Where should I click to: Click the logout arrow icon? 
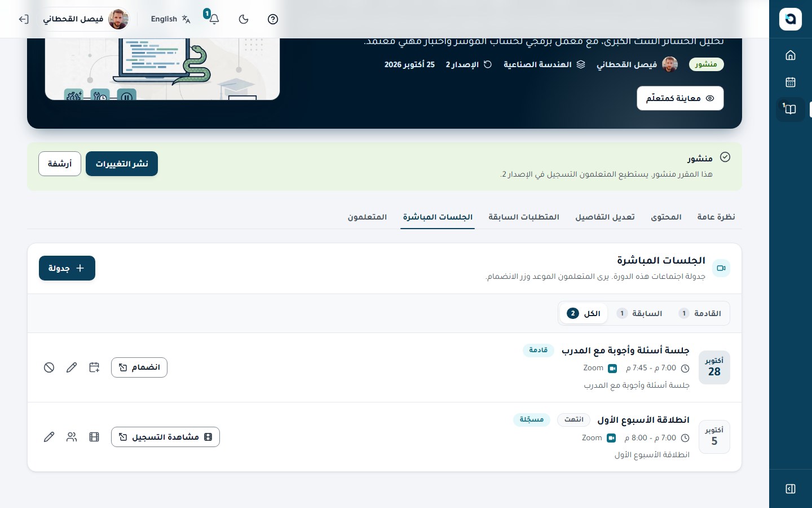pos(24,19)
